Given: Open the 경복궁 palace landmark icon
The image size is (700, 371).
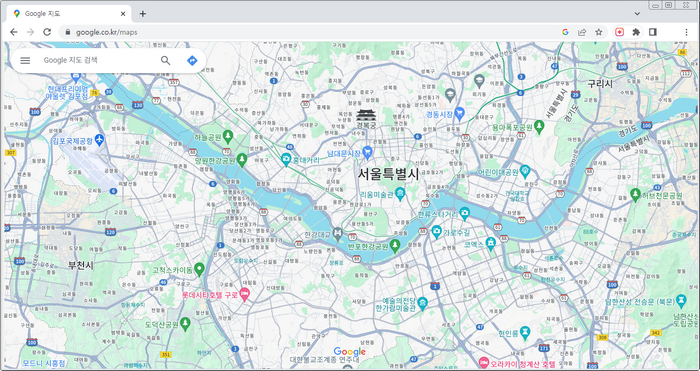Looking at the screenshot, I should coord(366,116).
